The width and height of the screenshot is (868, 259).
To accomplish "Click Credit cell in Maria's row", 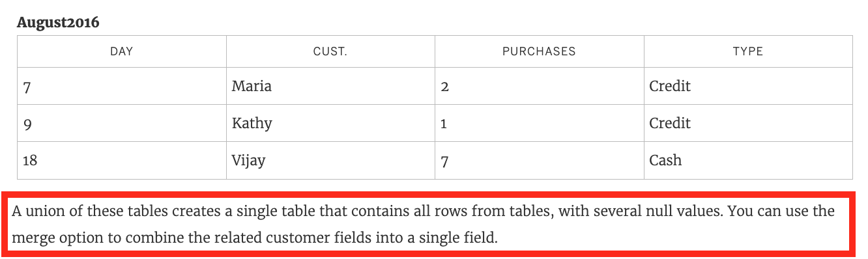I will pyautogui.click(x=748, y=86).
